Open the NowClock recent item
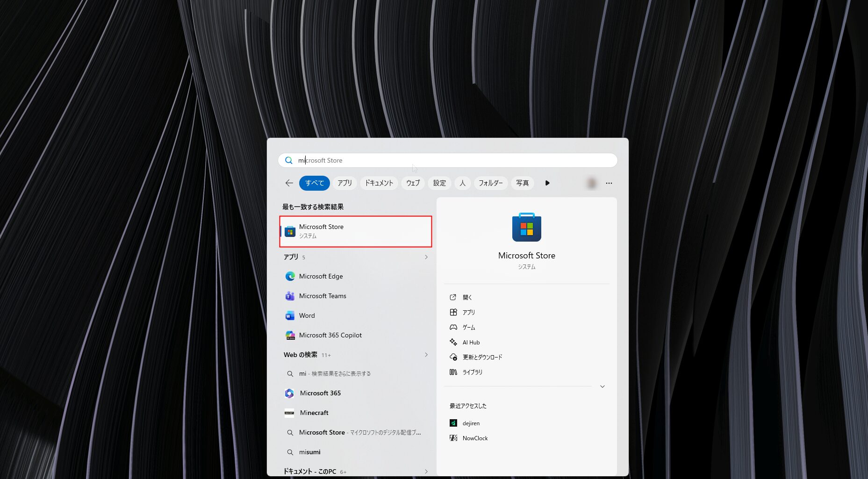The image size is (868, 479). (474, 438)
